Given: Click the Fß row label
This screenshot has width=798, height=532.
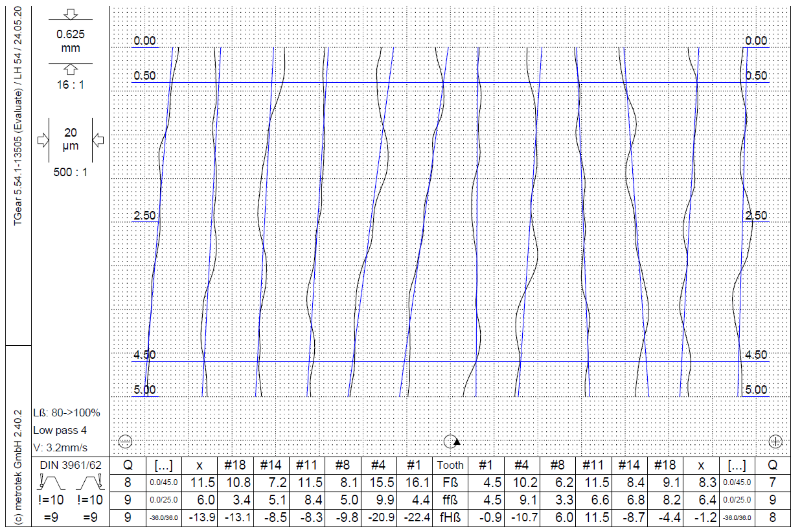Looking at the screenshot, I should [450, 483].
